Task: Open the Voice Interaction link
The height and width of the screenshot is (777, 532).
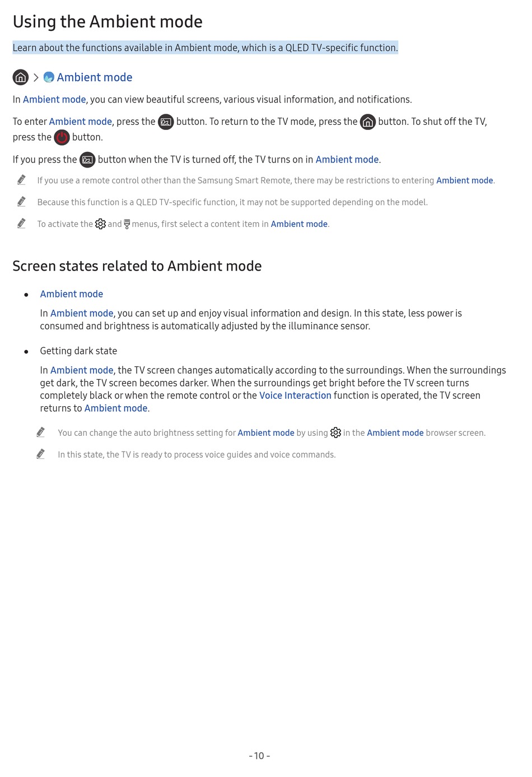Action: click(295, 396)
